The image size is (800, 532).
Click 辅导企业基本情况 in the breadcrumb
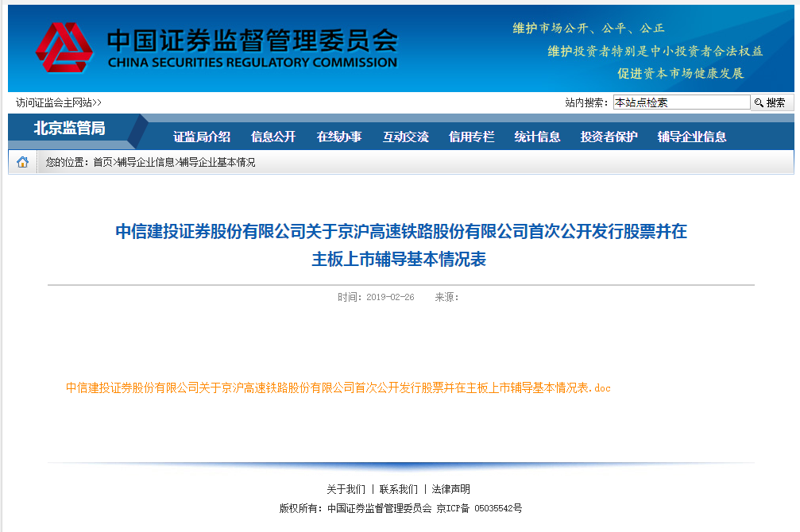[218, 162]
